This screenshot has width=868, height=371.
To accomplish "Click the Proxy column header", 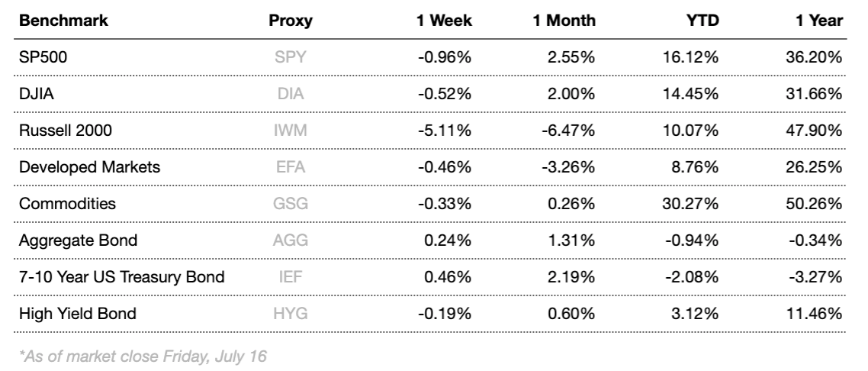I will [291, 21].
